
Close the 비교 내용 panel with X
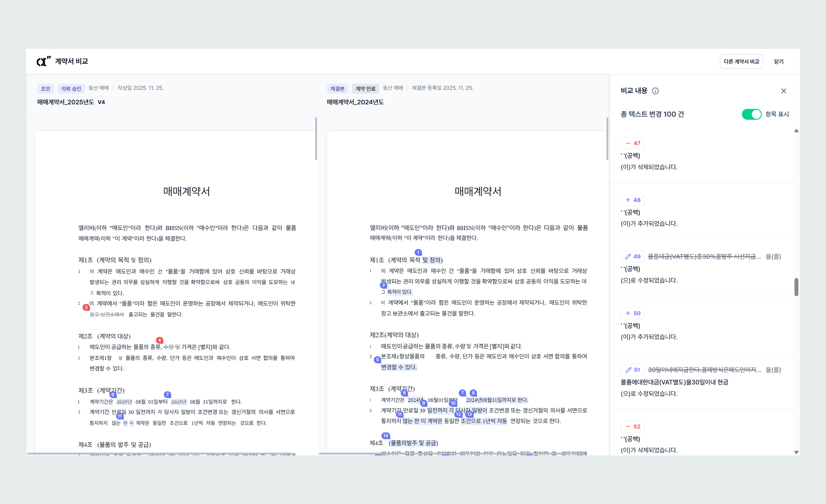point(783,91)
